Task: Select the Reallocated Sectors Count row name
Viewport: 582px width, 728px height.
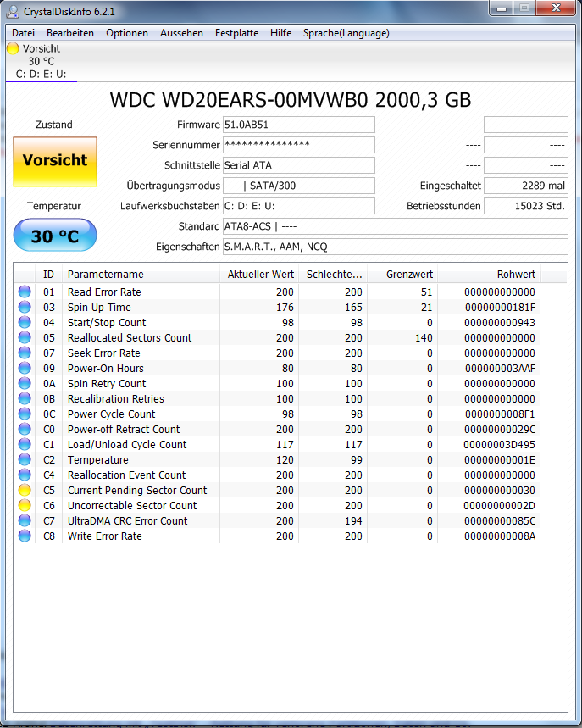Action: (130, 337)
